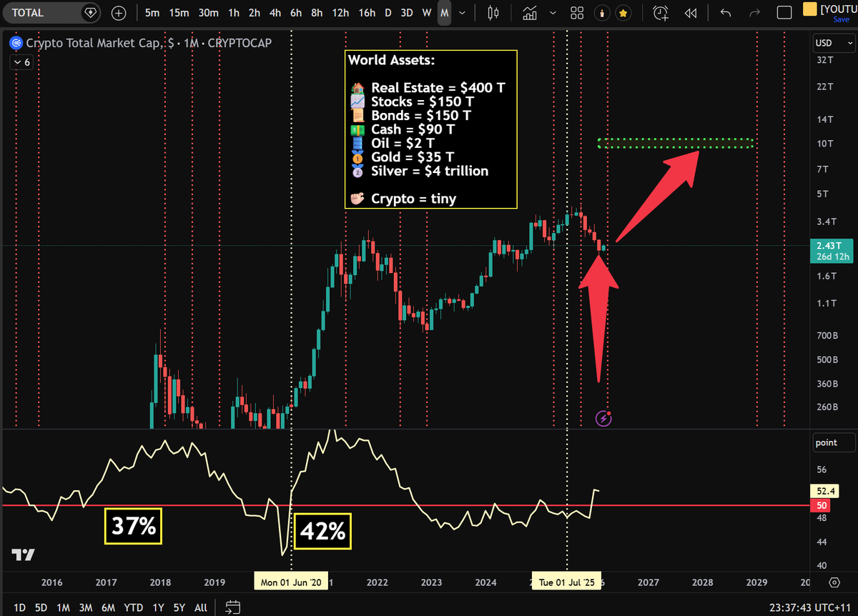Viewport: 858px width, 616px height.
Task: Switch to the YTD range tab
Action: tap(133, 607)
